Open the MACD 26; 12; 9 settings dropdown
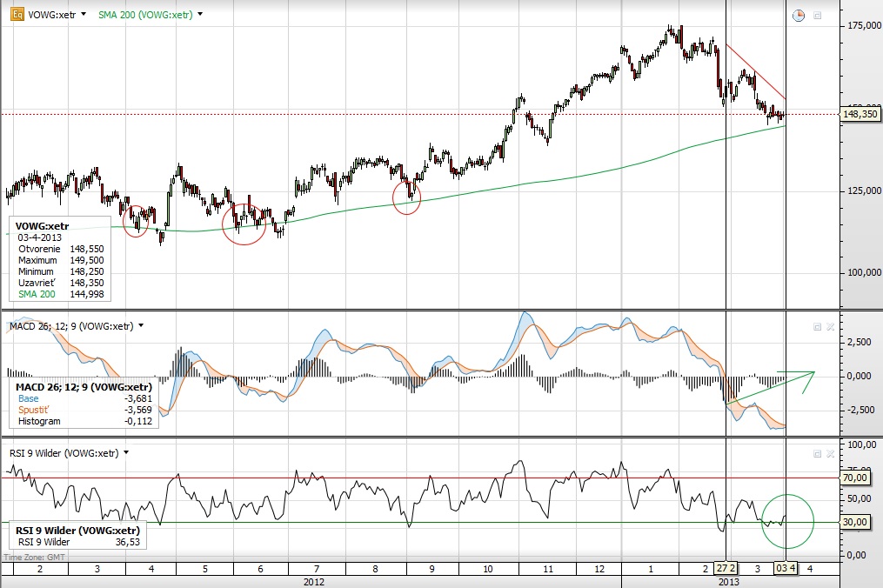Screen dimensions: 883x588 click(x=141, y=325)
